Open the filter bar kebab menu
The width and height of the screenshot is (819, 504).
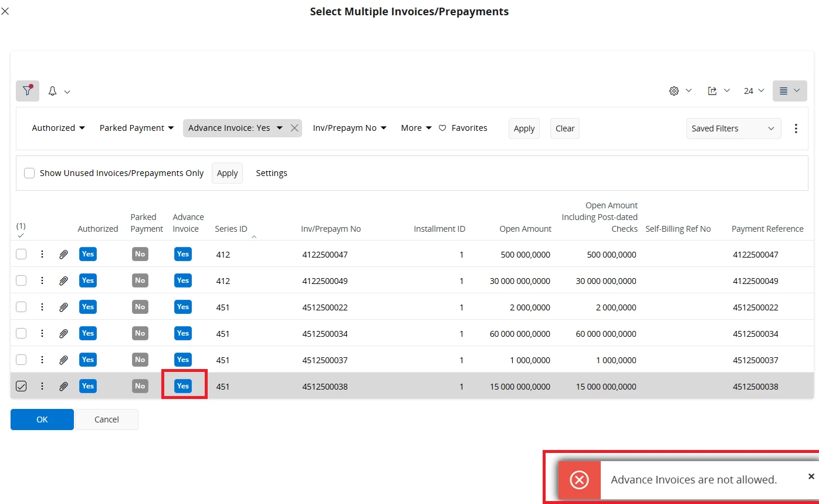coord(796,128)
